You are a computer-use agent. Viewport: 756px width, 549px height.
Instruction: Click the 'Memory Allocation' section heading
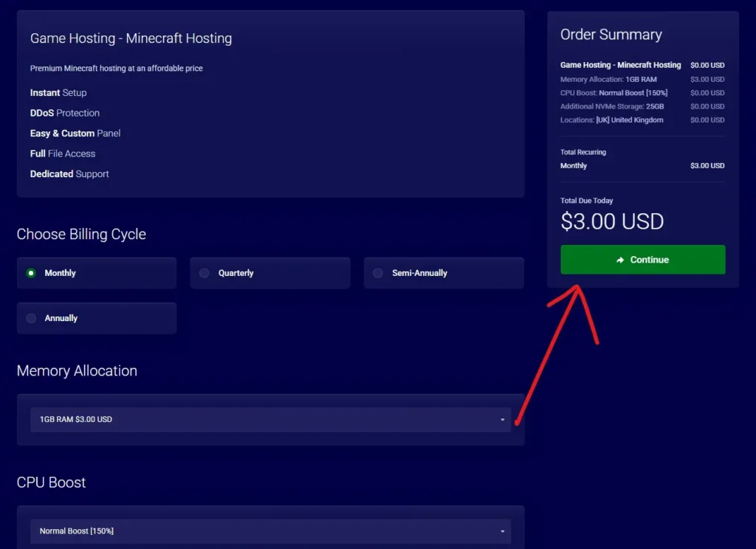coord(77,370)
